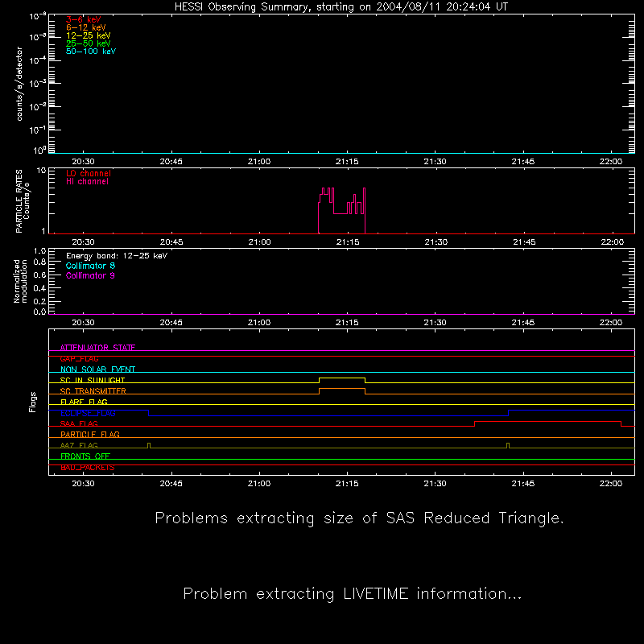Click the 21:00 tick label under particle rates plot
This screenshot has height=644, width=644.
[x=259, y=242]
